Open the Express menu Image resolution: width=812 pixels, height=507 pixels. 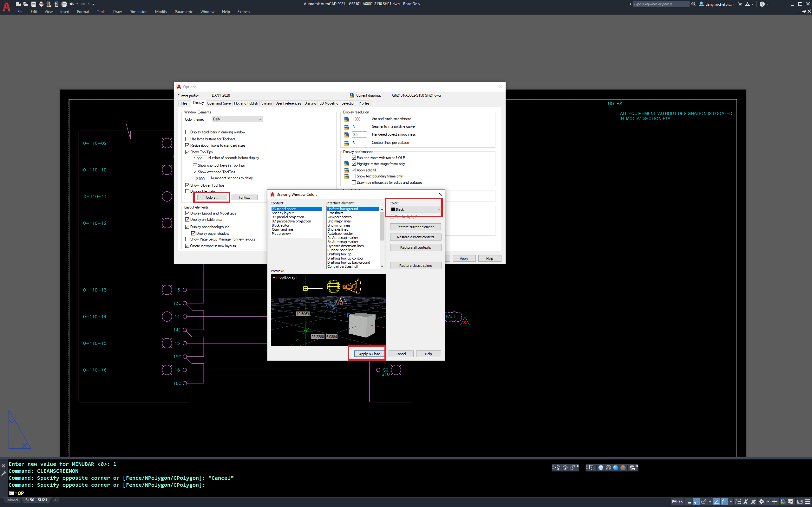[244, 11]
